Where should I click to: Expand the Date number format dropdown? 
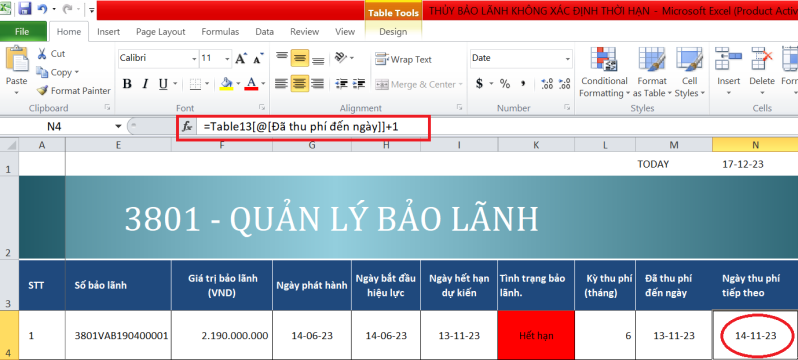tap(568, 60)
